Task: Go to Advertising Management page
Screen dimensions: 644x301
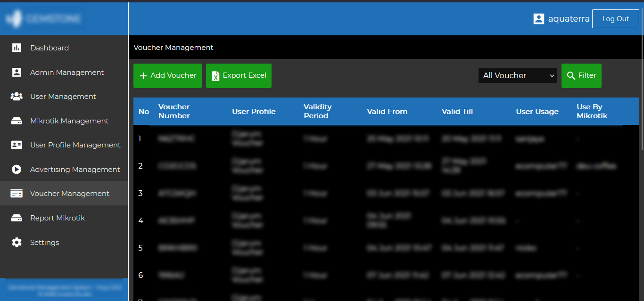Action: click(75, 170)
